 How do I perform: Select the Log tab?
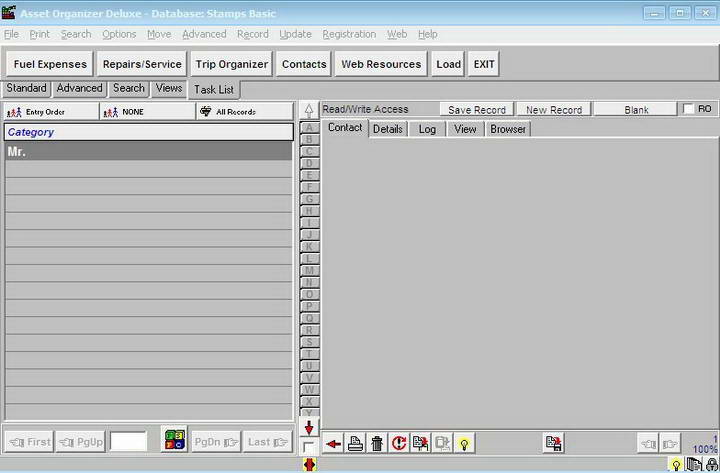[427, 129]
